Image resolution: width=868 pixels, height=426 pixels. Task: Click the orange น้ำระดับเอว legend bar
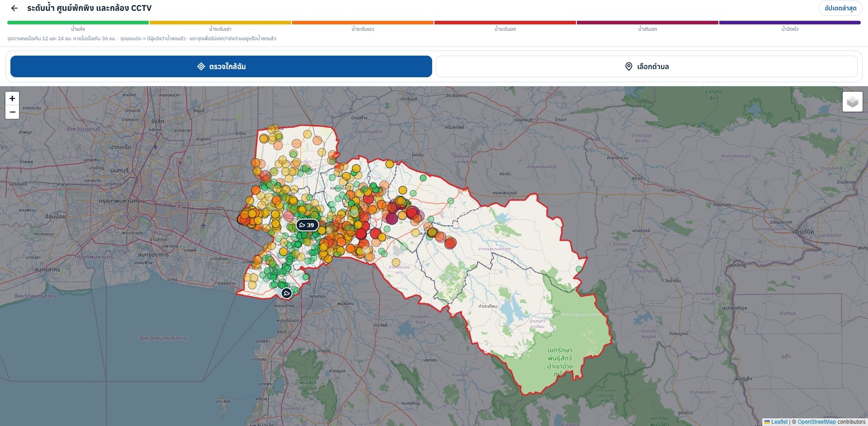pos(363,22)
